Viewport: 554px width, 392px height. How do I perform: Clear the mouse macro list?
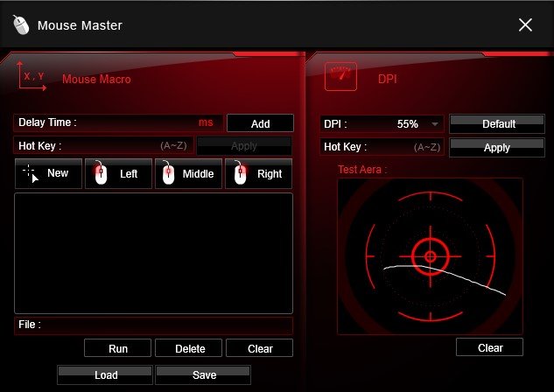pyautogui.click(x=259, y=348)
